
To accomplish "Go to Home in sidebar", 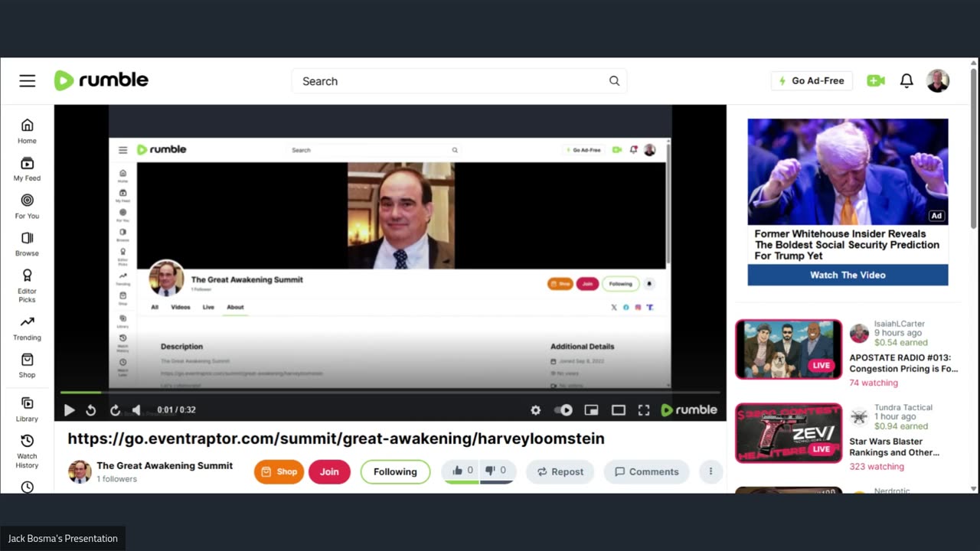I will [x=27, y=132].
